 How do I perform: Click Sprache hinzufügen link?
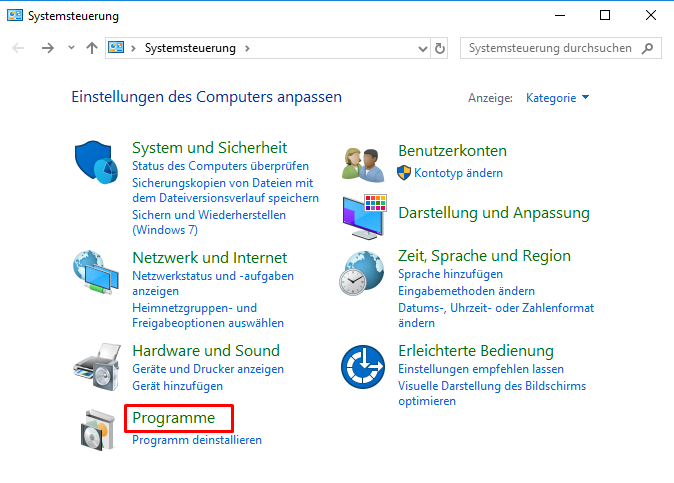[x=450, y=274]
